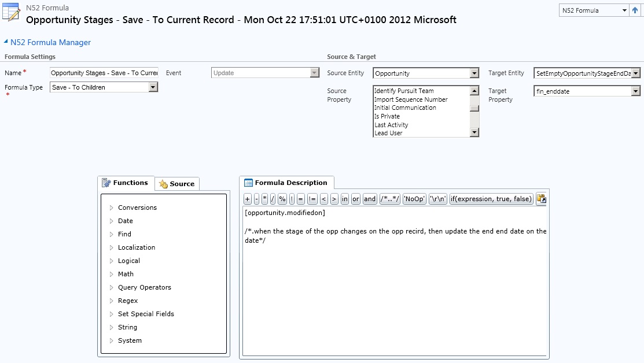Click the paste/shortcut icon in formula toolbar
644x363 pixels.
coord(542,199)
